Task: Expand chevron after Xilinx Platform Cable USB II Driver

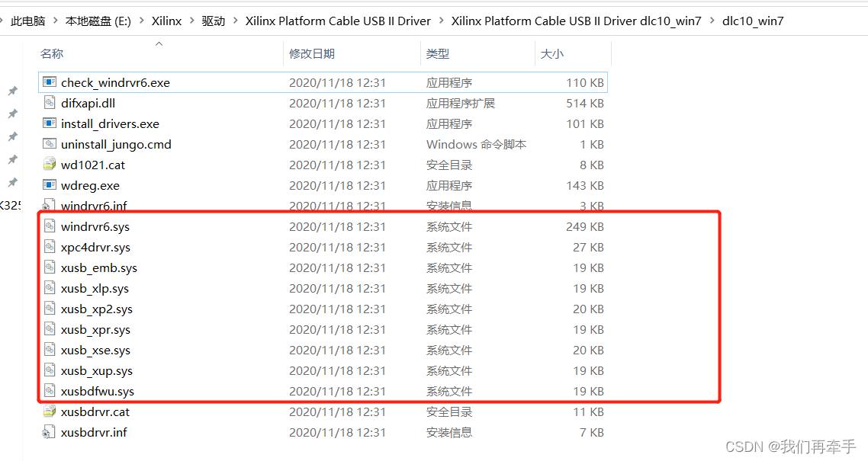Action: pos(441,21)
